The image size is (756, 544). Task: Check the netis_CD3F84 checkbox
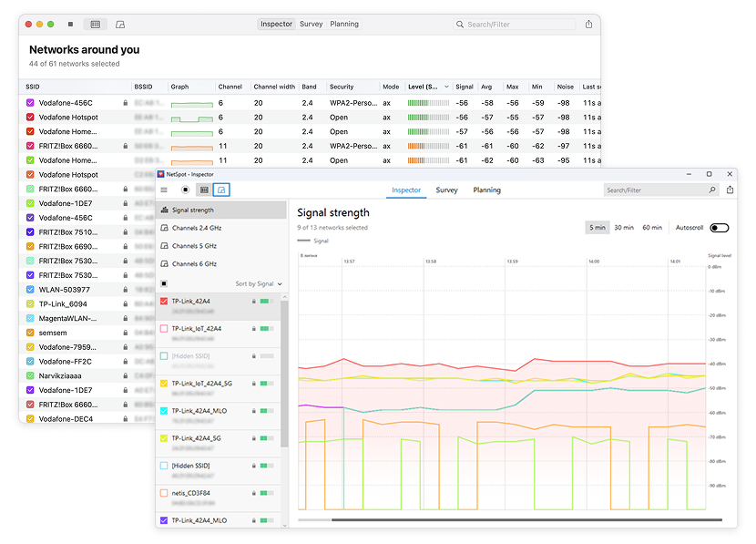(x=164, y=493)
